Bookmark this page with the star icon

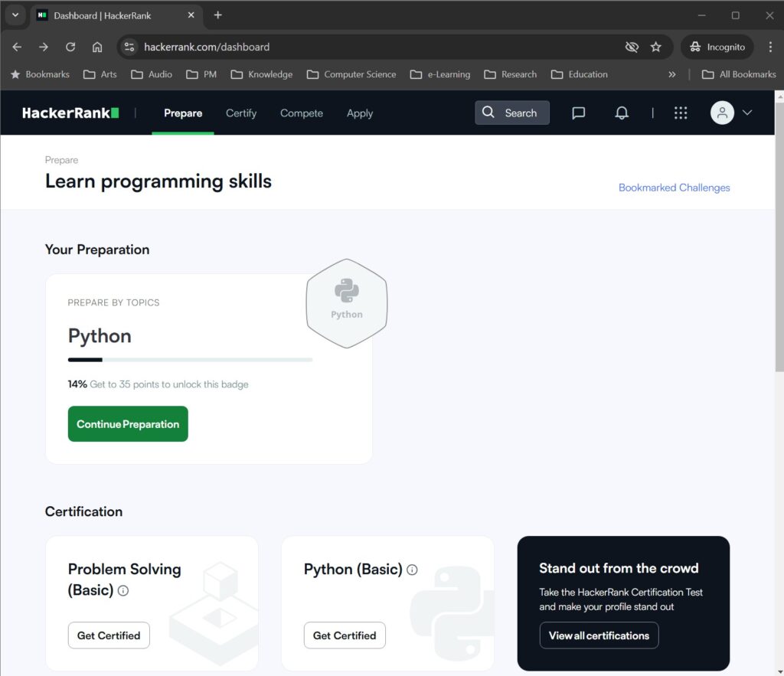656,47
